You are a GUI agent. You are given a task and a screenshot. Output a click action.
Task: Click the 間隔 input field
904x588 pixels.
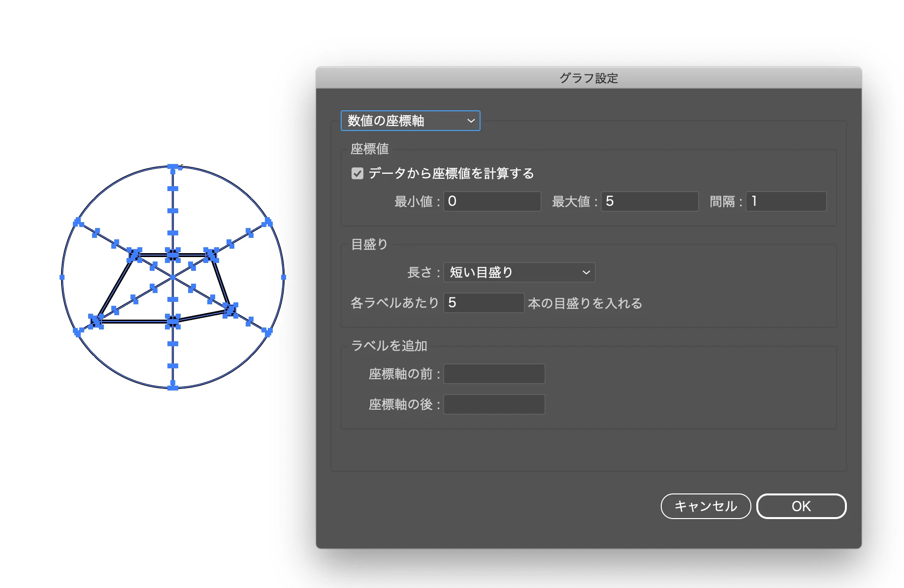pos(786,201)
